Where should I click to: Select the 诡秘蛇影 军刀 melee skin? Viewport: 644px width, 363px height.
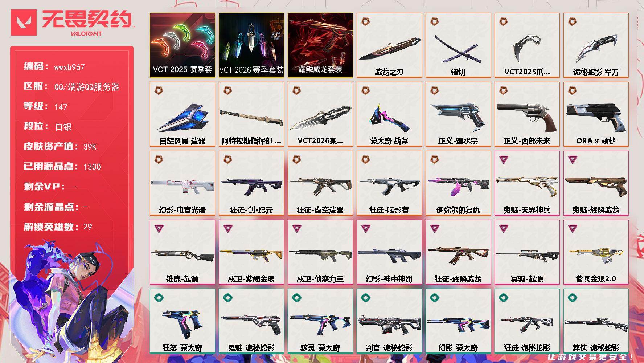596,45
